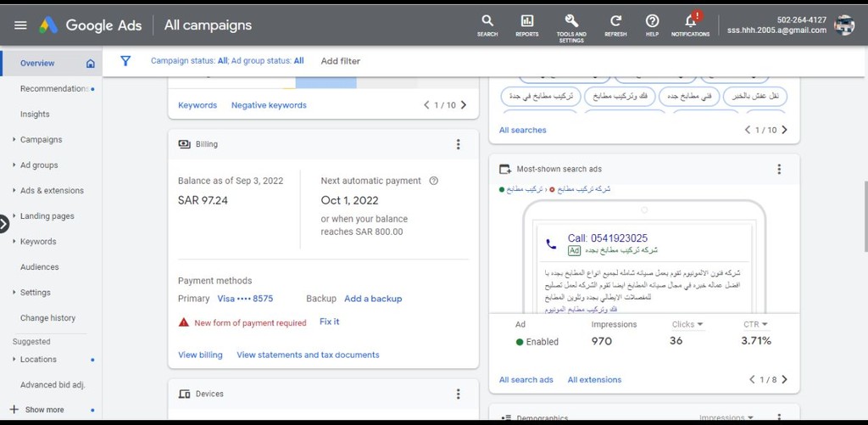Expand the Keywords sidebar item
The image size is (868, 425).
tap(14, 242)
